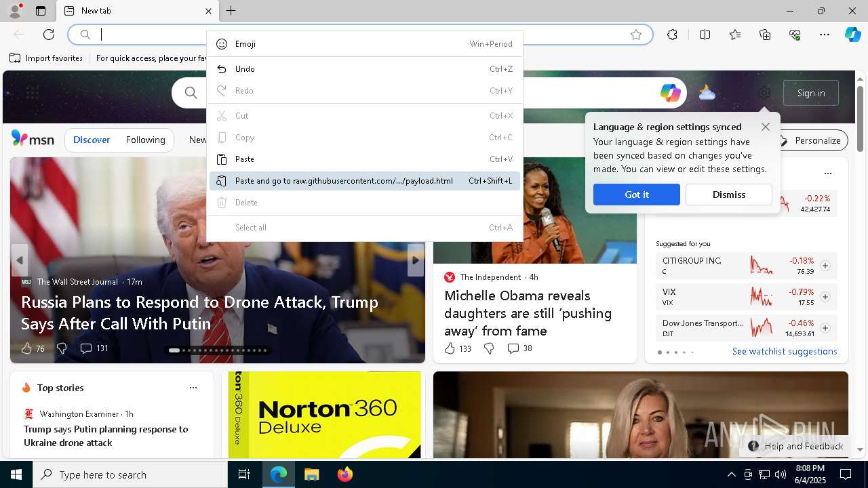Choose Paste in context menu
Viewport: 868px width, 488px height.
pos(365,159)
